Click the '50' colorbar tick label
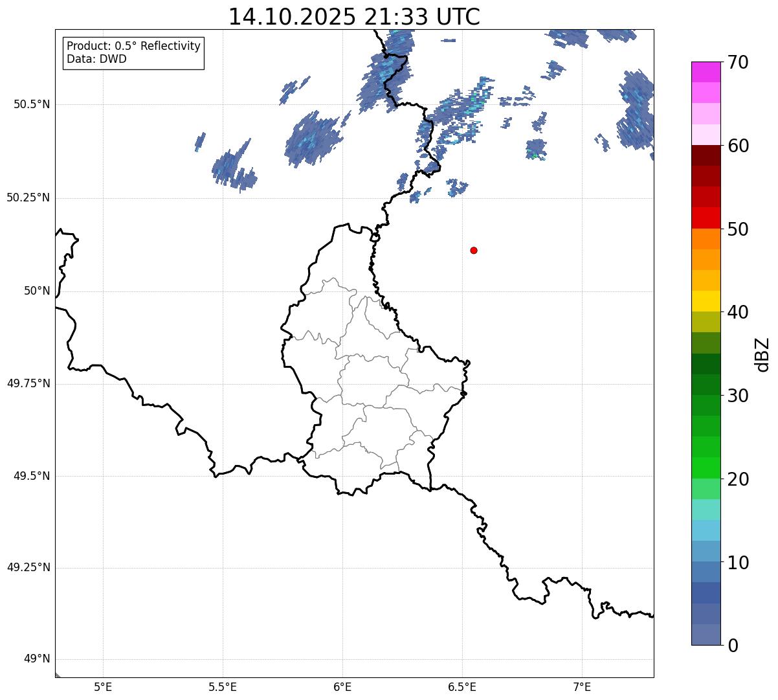Image resolution: width=778 pixels, height=700 pixels. [x=738, y=229]
